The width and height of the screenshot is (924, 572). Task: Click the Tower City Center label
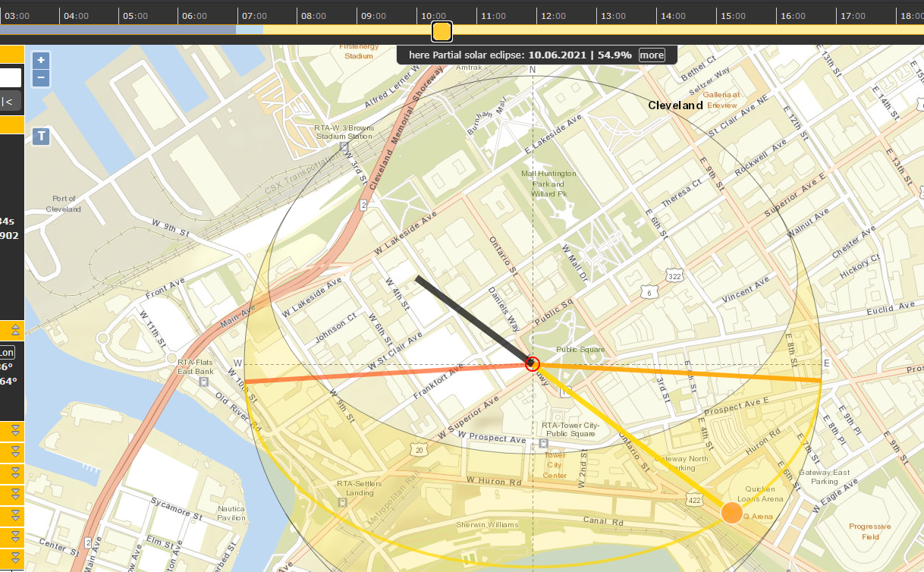[555, 465]
